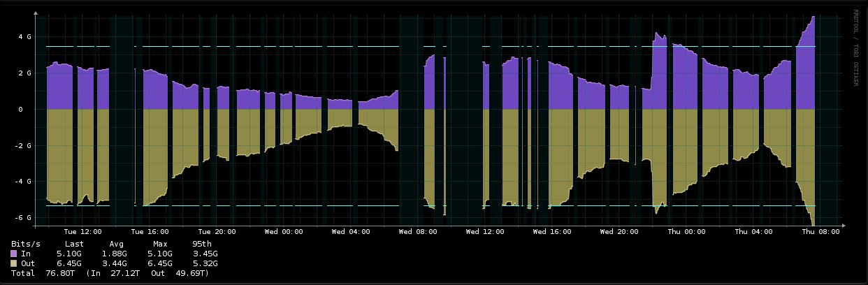Select the 'Wed 08:00' time axis label
Screen dimensions: 868x285
(418, 231)
